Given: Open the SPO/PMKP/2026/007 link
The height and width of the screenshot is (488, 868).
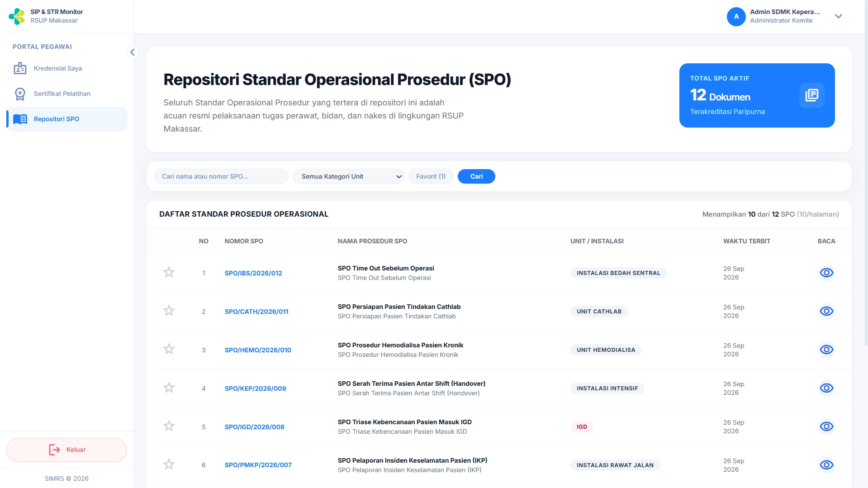Looking at the screenshot, I should [258, 465].
